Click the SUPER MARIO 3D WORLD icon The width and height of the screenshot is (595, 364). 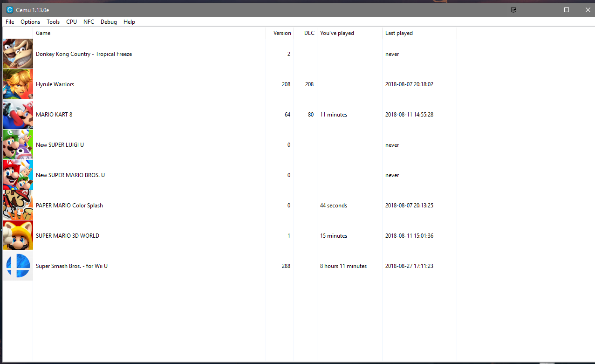coord(18,235)
